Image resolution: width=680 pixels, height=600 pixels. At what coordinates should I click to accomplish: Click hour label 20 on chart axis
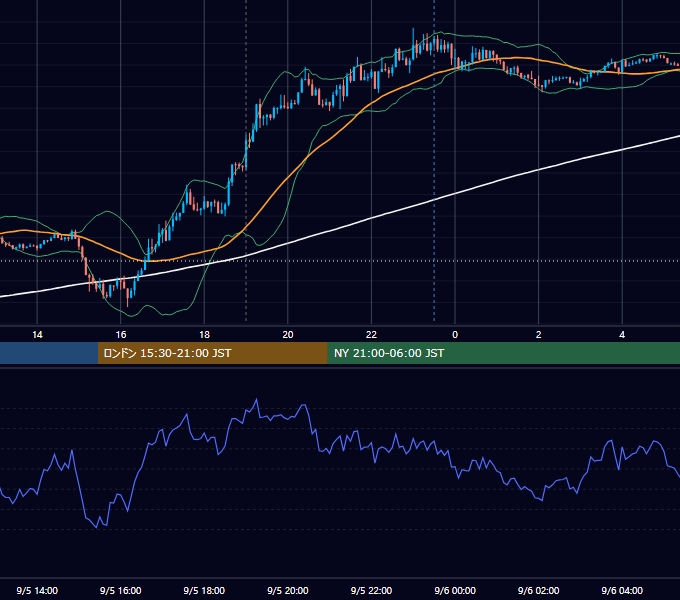(x=288, y=335)
